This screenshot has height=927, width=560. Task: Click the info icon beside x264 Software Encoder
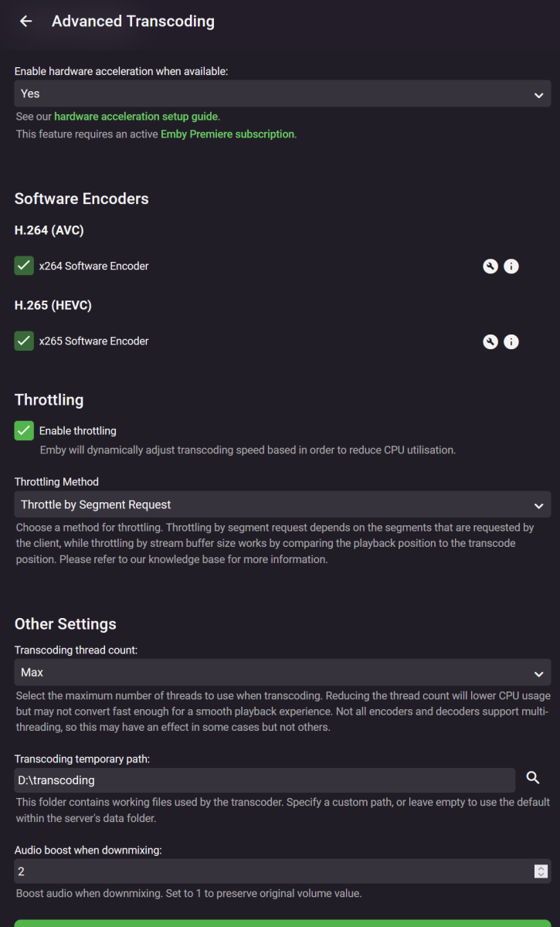point(511,266)
